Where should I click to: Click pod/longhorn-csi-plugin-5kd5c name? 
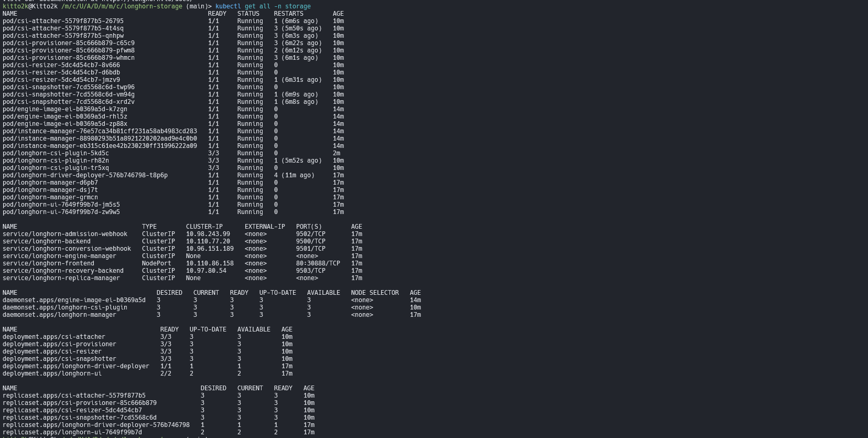click(x=56, y=153)
